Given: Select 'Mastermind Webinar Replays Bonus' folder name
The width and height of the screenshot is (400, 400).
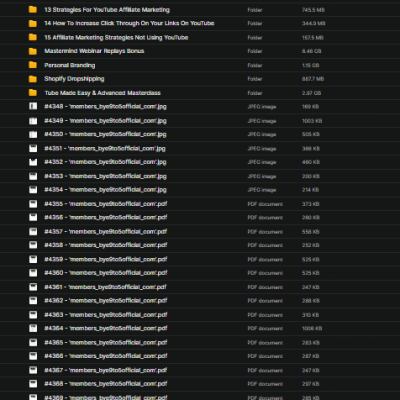Looking at the screenshot, I should click(94, 51).
